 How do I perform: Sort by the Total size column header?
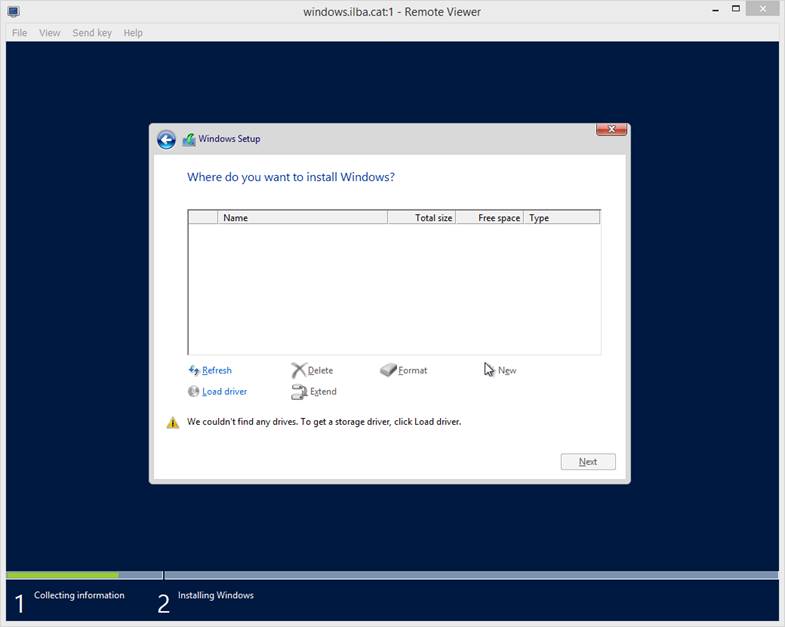[x=422, y=218]
